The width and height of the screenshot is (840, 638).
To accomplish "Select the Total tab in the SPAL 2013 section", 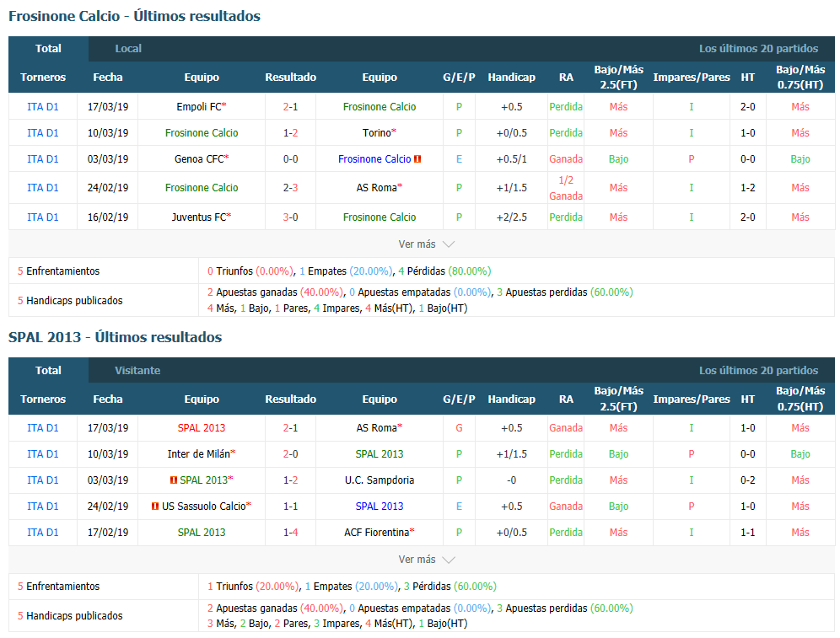I will click(x=48, y=370).
